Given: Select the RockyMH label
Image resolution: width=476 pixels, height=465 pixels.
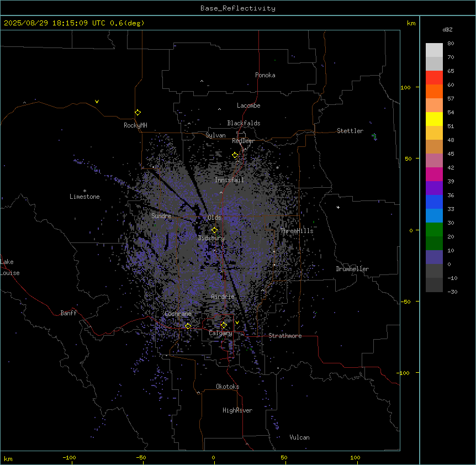Looking at the screenshot, I should pos(135,125).
